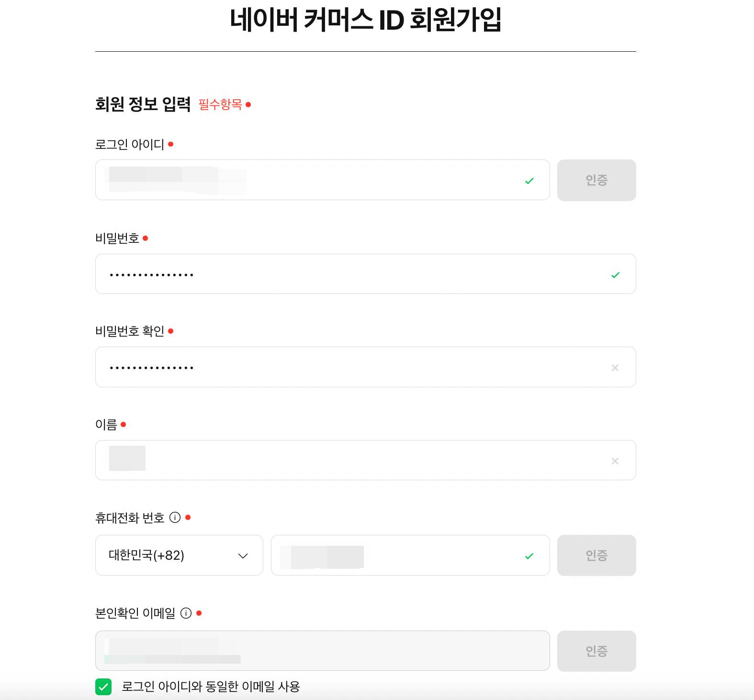Click the 인증 button beside the login ID
Image resolution: width=754 pixels, height=700 pixels.
(x=596, y=181)
